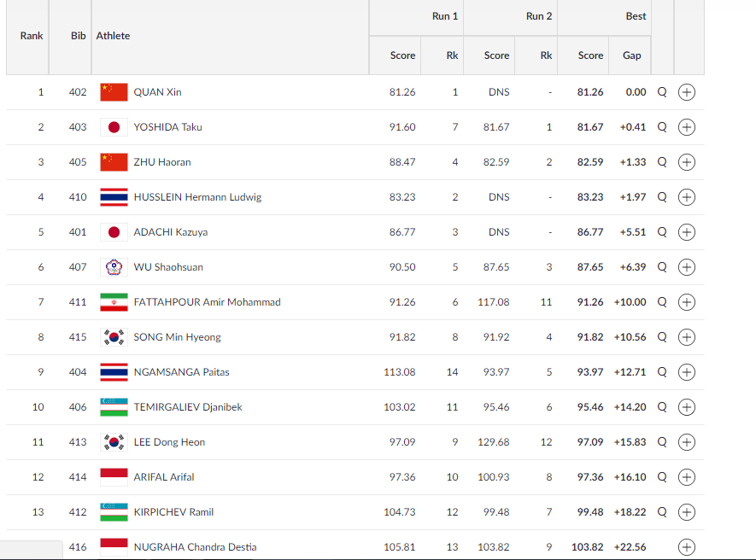Viewport: 756px width, 560px height.
Task: Click the Run 2 header
Action: click(538, 16)
